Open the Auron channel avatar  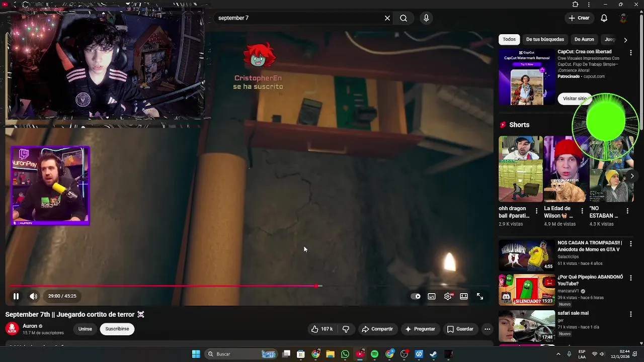[x=12, y=329]
